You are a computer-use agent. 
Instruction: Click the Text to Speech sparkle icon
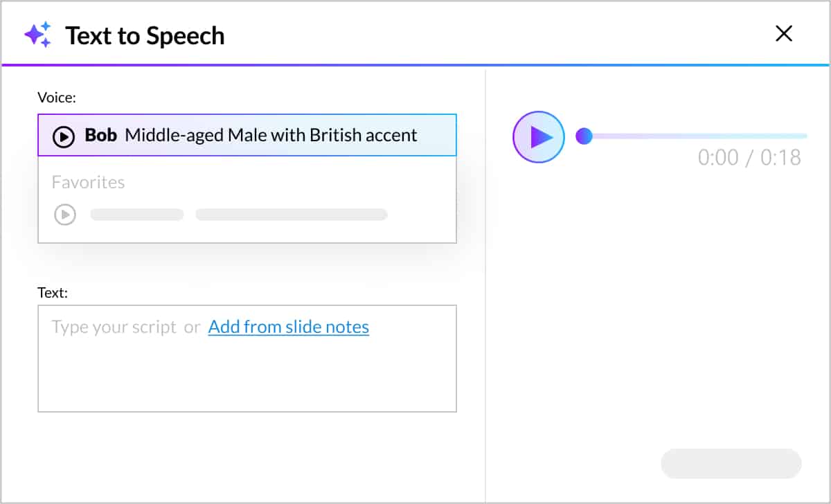coord(39,34)
